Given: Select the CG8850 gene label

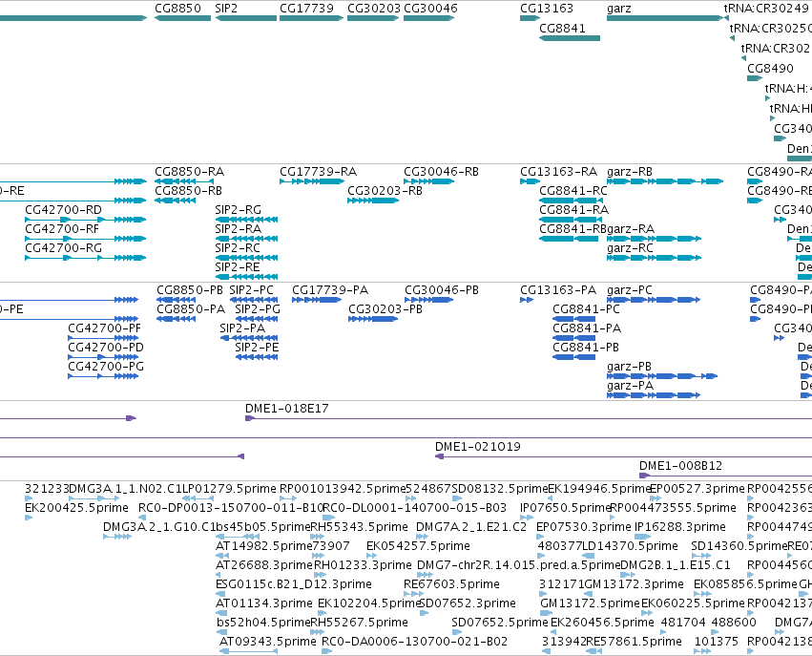Looking at the screenshot, I should pos(177,9).
